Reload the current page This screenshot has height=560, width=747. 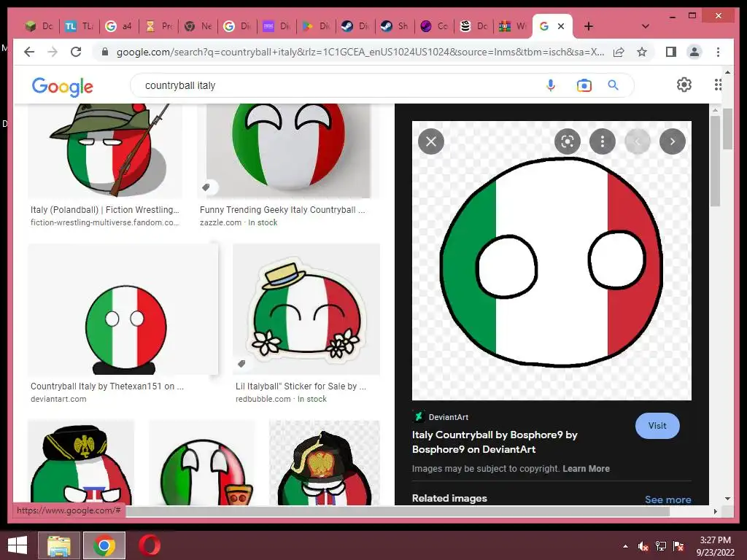(x=76, y=52)
